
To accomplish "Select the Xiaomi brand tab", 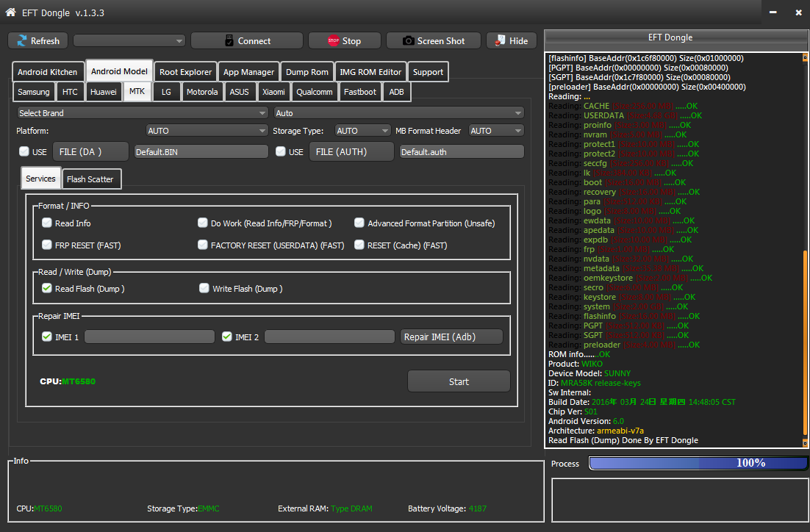I will (x=273, y=92).
